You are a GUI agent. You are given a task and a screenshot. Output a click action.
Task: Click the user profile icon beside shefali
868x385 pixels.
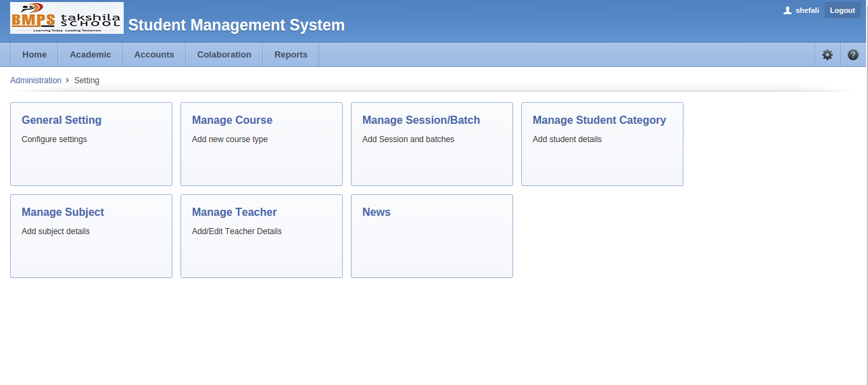787,11
